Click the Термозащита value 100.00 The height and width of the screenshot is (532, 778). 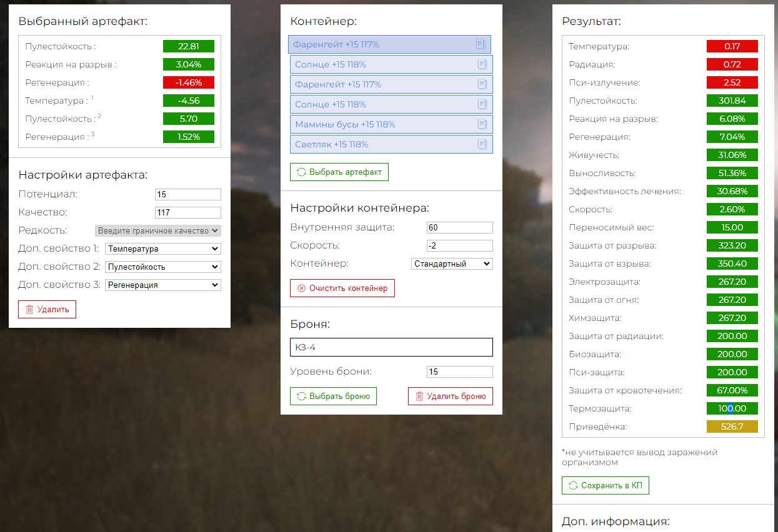click(732, 408)
